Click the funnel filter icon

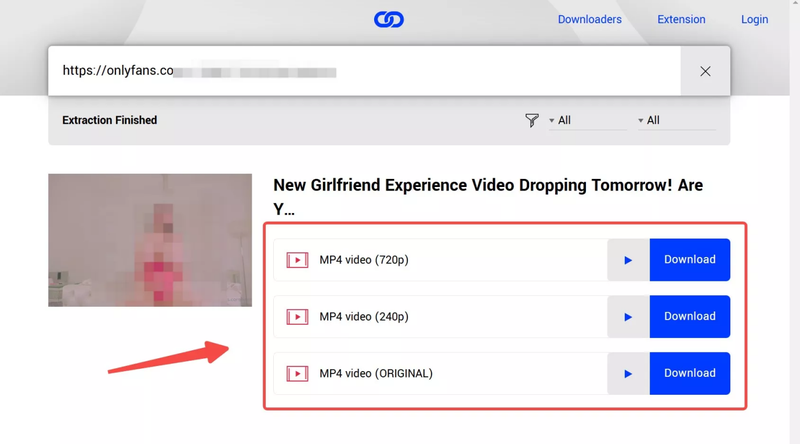[x=532, y=120]
